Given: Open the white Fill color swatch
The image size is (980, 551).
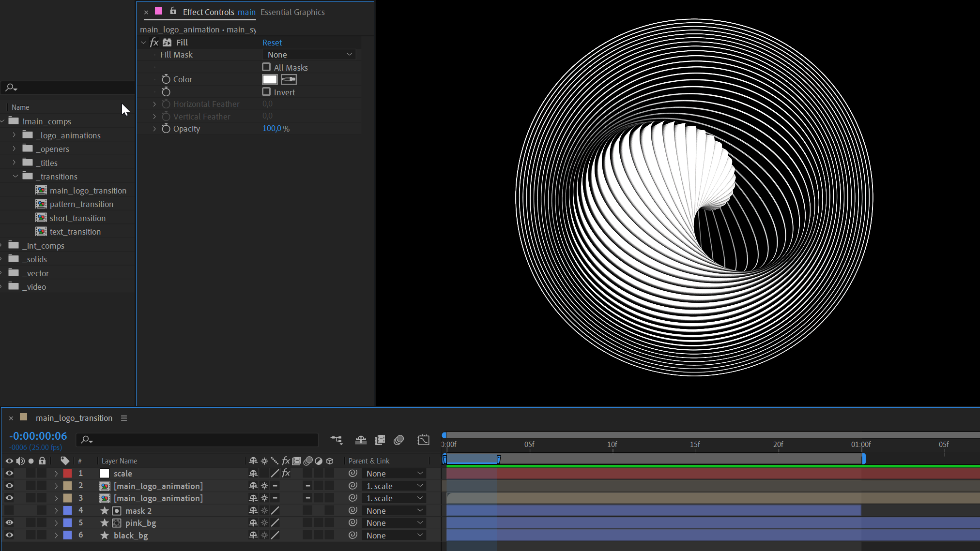Looking at the screenshot, I should click(x=270, y=79).
